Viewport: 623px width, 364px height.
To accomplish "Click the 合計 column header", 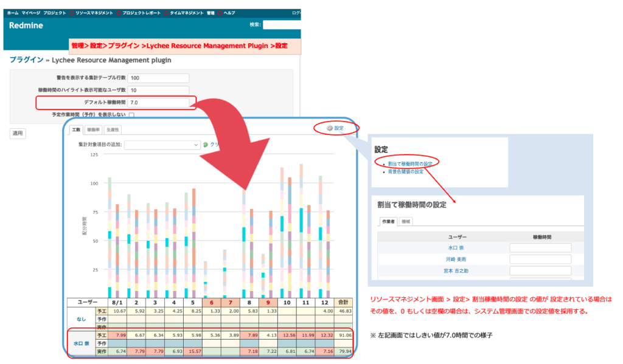I will tap(343, 303).
